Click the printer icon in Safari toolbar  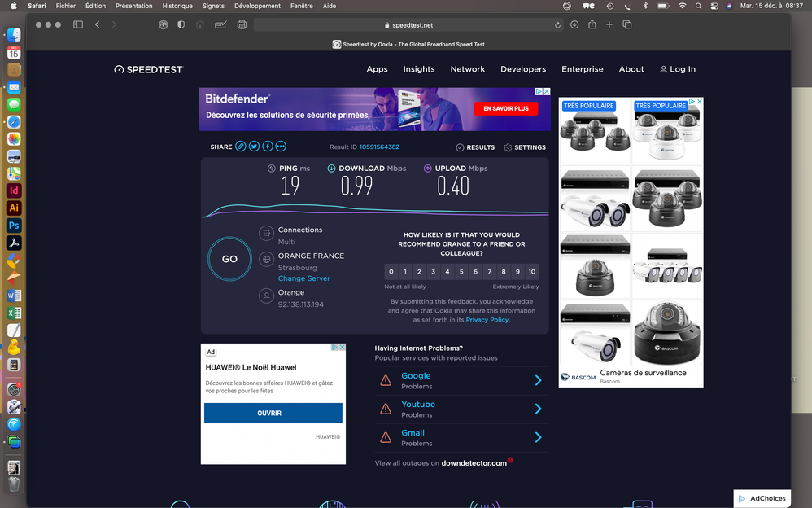[x=242, y=24]
